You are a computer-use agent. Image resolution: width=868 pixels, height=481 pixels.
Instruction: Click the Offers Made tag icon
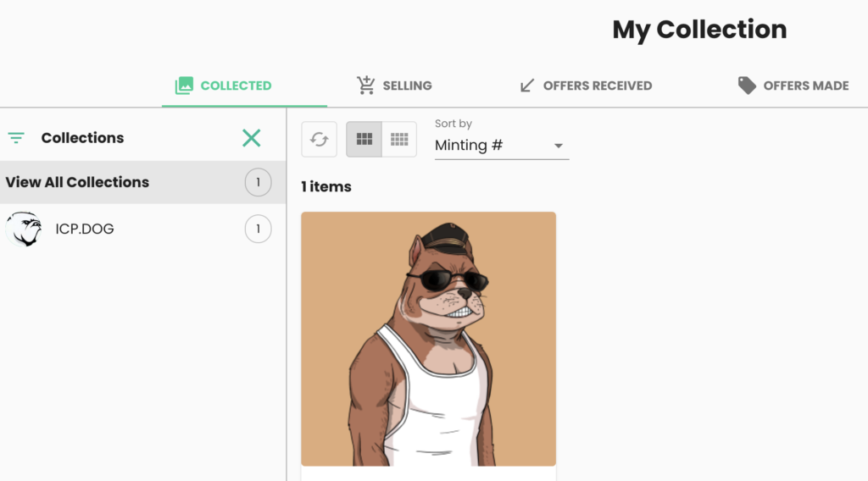747,86
